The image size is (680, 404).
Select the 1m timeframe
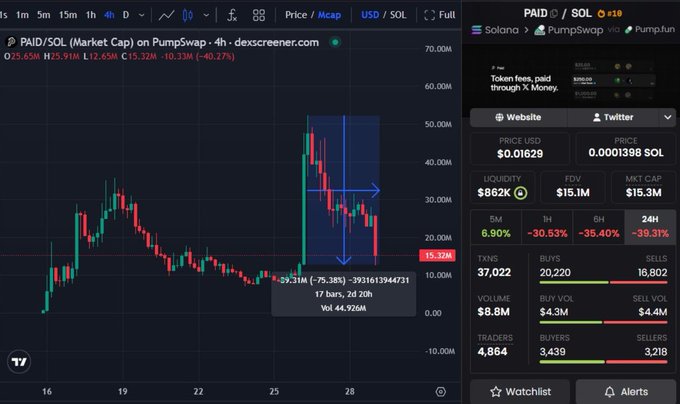click(22, 15)
